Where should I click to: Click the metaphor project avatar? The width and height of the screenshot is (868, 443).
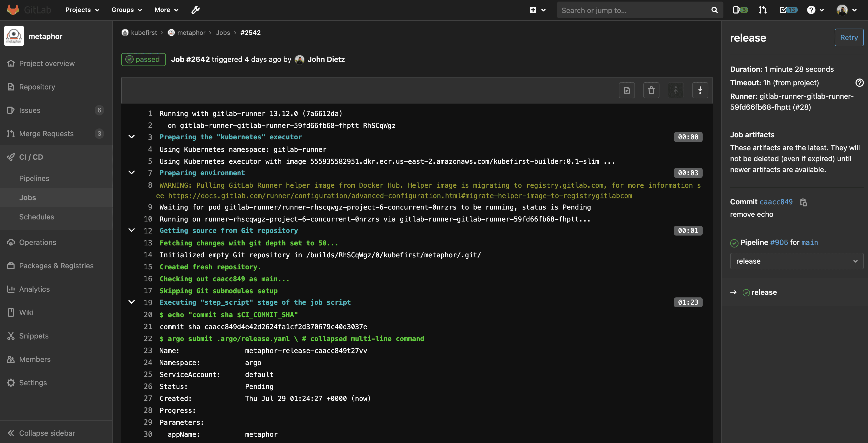(14, 36)
